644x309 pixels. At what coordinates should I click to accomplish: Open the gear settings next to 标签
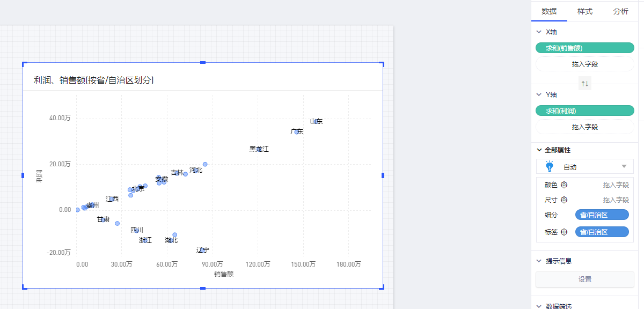tap(564, 232)
